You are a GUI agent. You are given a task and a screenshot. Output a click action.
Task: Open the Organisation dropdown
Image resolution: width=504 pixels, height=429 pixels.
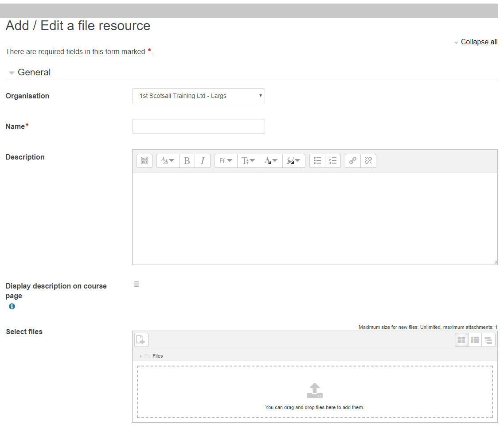point(198,96)
